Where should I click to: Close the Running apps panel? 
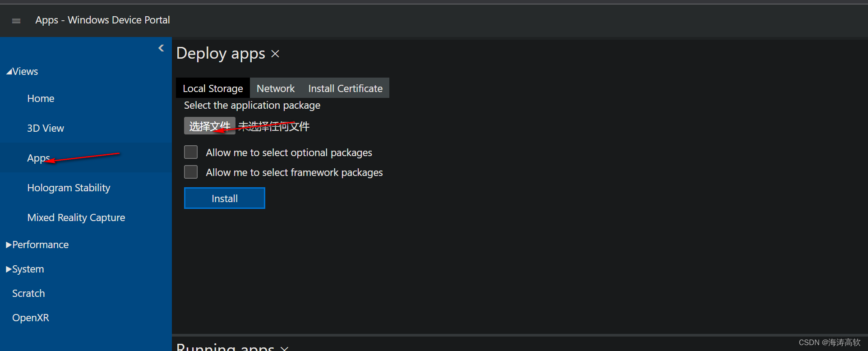tap(285, 348)
